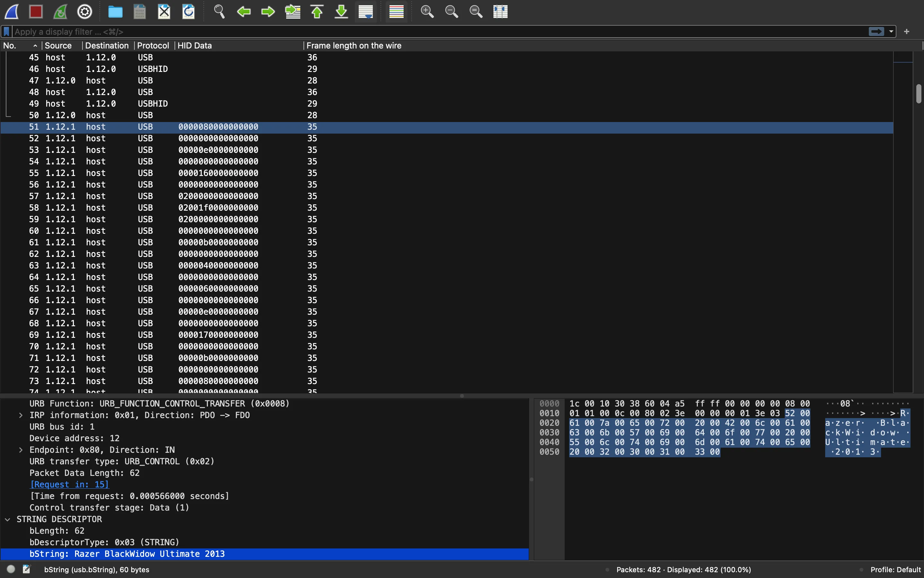
Task: Open a capture file with folder icon
Action: [x=115, y=12]
